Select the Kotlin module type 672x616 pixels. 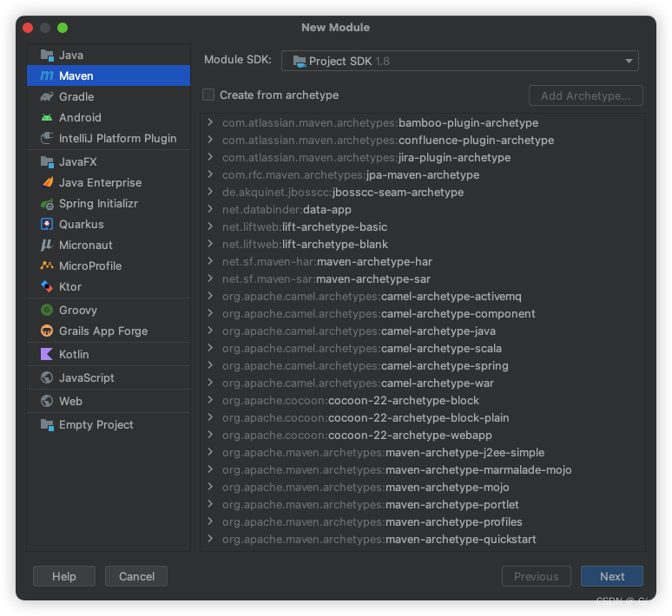[109, 354]
